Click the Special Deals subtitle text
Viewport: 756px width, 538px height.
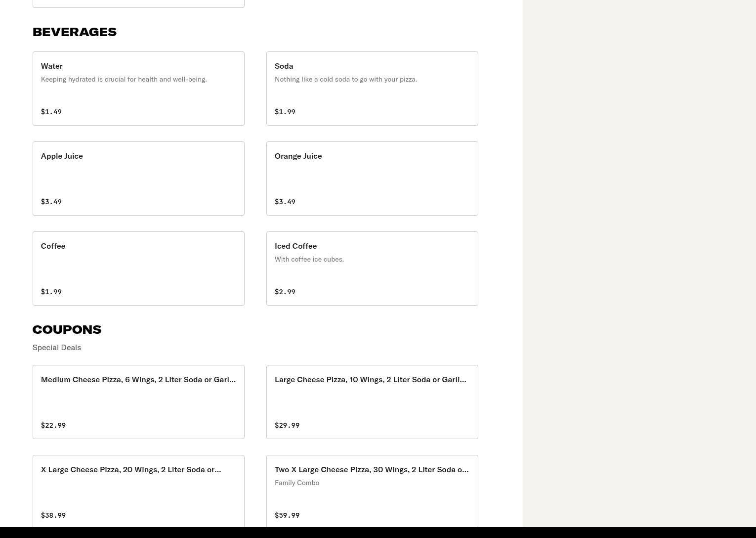57,347
